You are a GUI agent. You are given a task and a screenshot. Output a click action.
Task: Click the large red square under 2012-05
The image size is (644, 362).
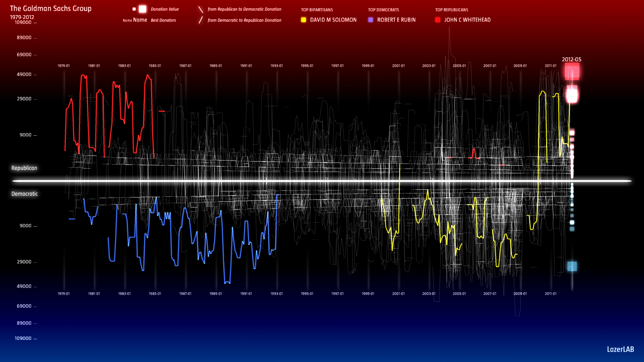(x=572, y=71)
